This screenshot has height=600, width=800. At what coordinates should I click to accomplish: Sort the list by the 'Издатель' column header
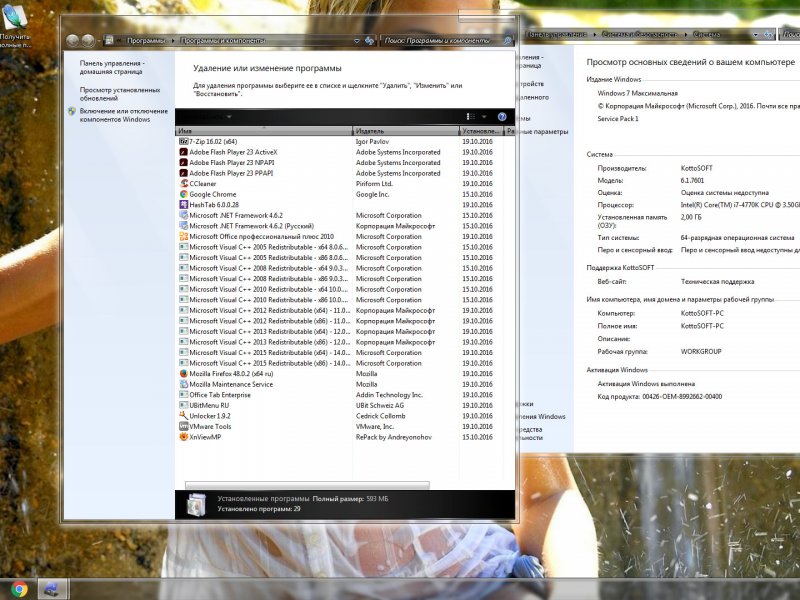406,131
